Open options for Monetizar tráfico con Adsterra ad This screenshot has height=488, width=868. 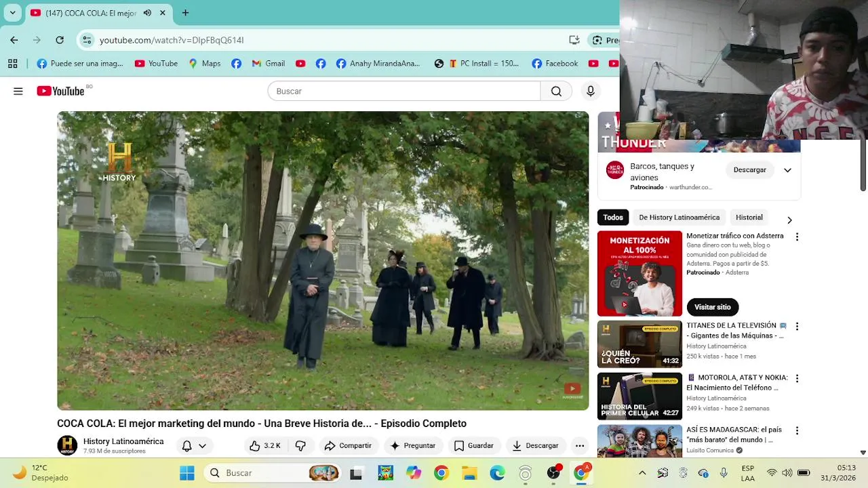tap(797, 237)
